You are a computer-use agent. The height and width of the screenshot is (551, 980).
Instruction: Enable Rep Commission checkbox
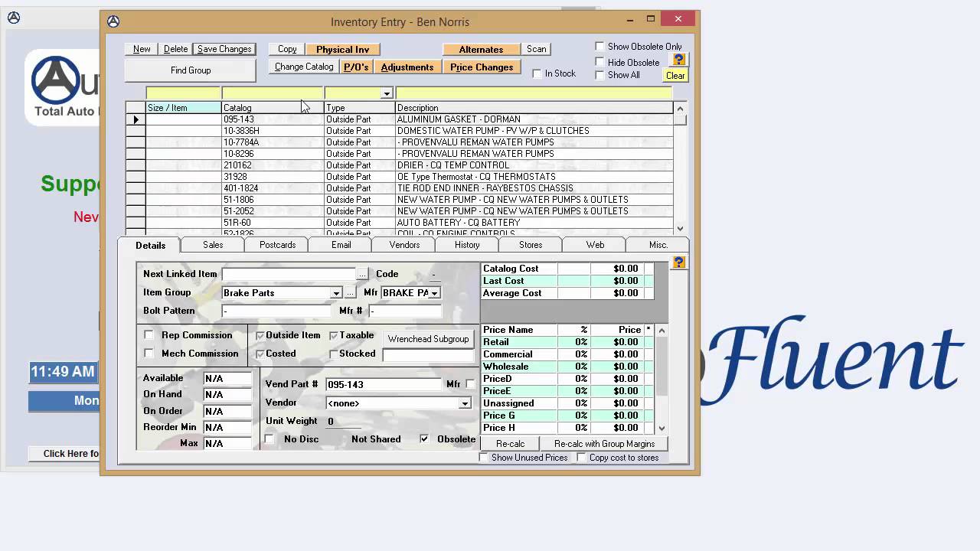pos(149,335)
